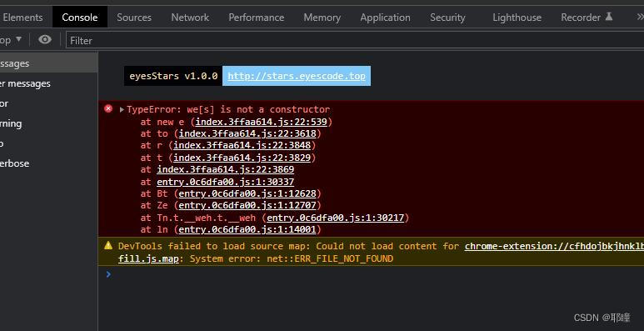Open the stars.eyescode.top link
Screen dimensions: 644x331
(296, 76)
